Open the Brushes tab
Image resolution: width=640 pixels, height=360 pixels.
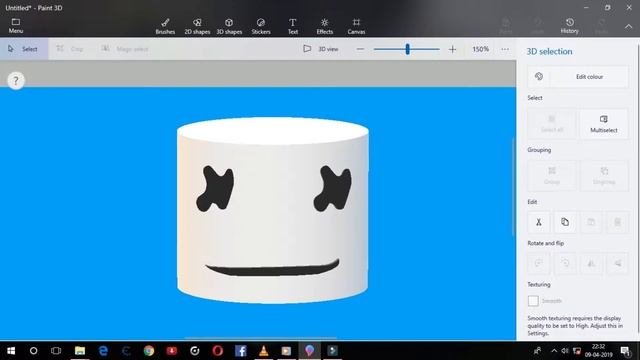[165, 26]
